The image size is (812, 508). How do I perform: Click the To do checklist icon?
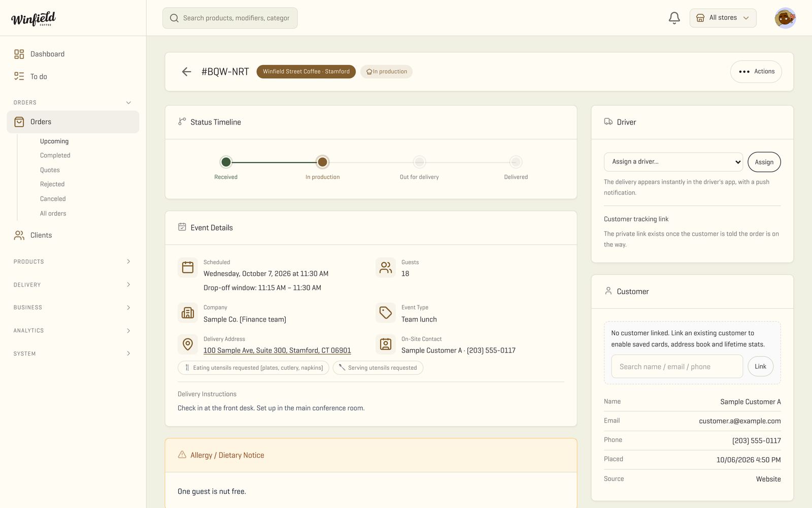(19, 76)
